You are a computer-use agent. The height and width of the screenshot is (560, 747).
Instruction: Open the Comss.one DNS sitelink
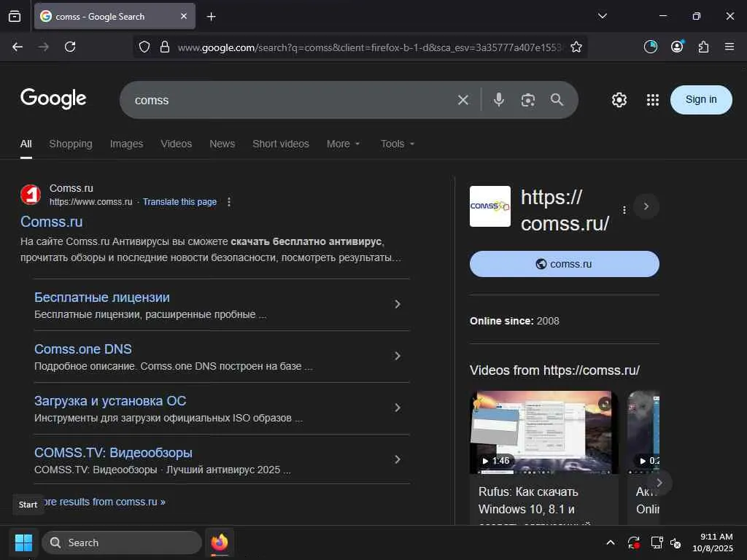83,349
